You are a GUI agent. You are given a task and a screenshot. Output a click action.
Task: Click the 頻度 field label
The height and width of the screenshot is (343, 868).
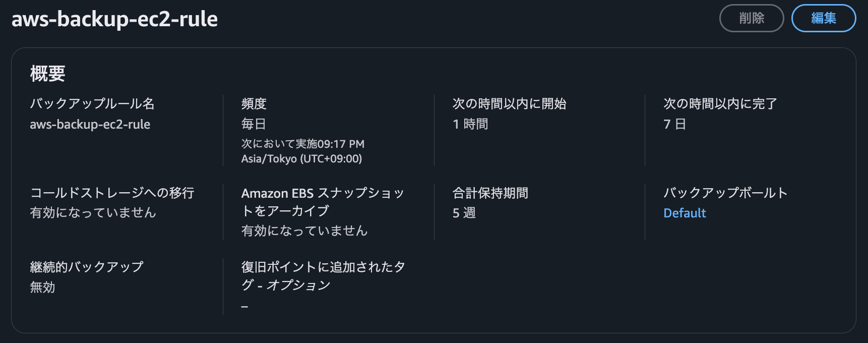click(x=254, y=104)
